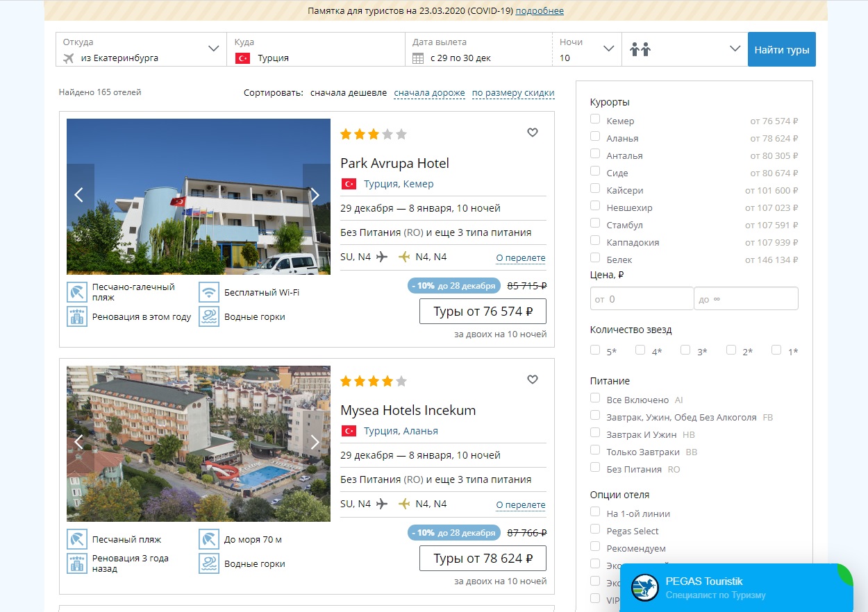Click the maximum price до field

746,298
